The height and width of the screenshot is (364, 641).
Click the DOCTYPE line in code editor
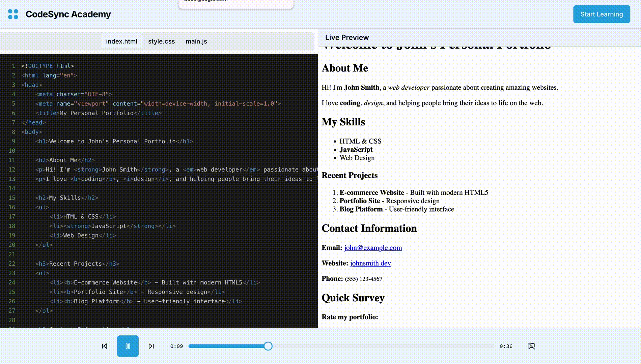(48, 66)
